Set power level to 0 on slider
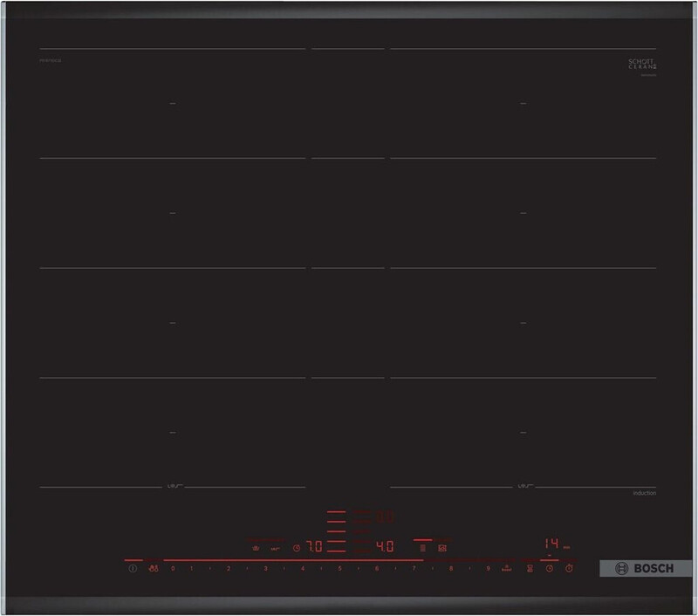Viewport: 698px width, 616px height. point(173,569)
